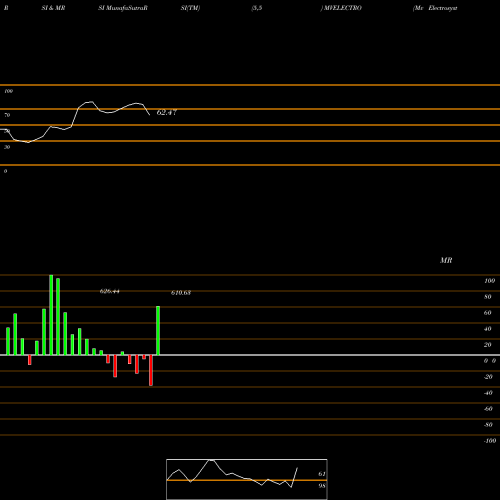Click the -60 label on the MR axis
This screenshot has height=500, width=500.
point(488,409)
